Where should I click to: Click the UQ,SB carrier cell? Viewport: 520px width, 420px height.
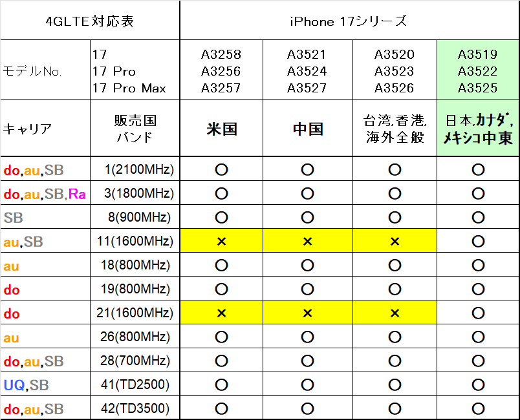(x=45, y=384)
